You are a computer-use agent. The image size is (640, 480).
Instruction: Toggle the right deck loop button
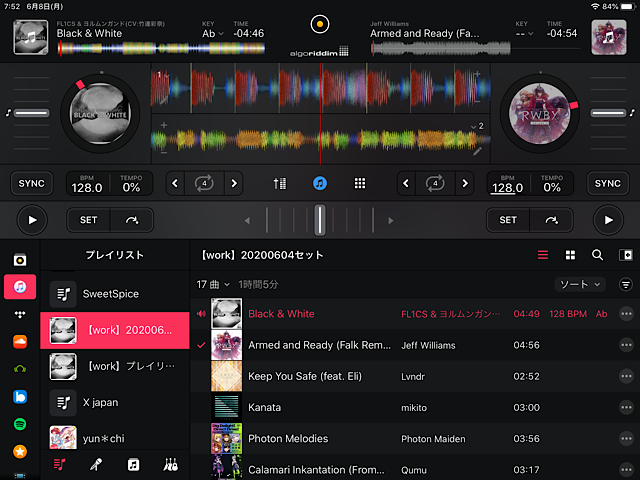435,183
